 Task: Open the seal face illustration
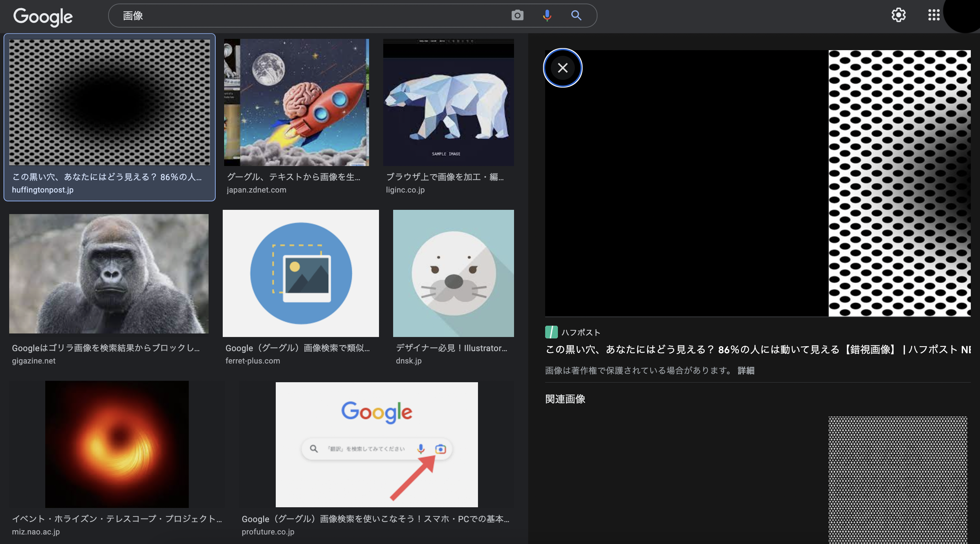pos(453,273)
